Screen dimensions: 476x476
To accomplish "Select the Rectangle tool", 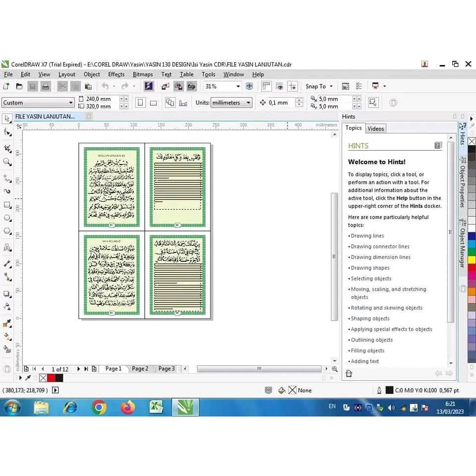I will [7, 204].
